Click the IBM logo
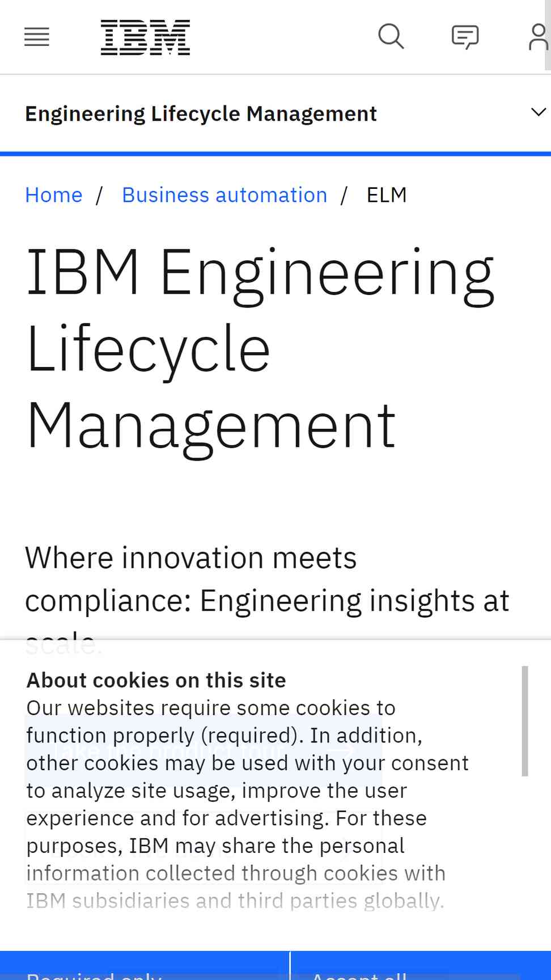The image size is (551, 980). click(145, 37)
